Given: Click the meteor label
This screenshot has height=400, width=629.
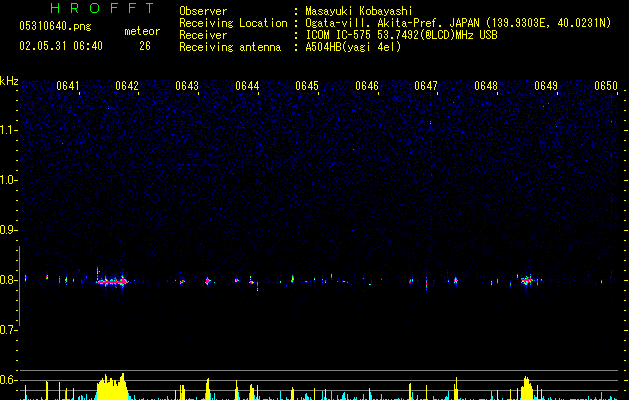Looking at the screenshot, I should pos(142,31).
